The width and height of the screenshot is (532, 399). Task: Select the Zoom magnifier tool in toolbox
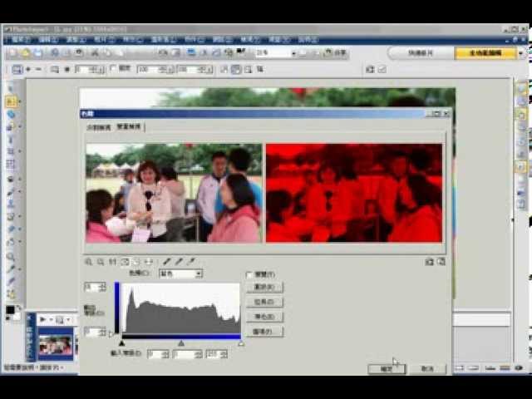click(11, 257)
